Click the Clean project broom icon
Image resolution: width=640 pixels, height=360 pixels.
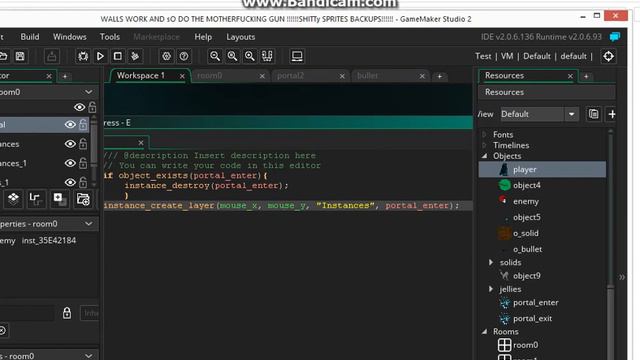coord(135,56)
